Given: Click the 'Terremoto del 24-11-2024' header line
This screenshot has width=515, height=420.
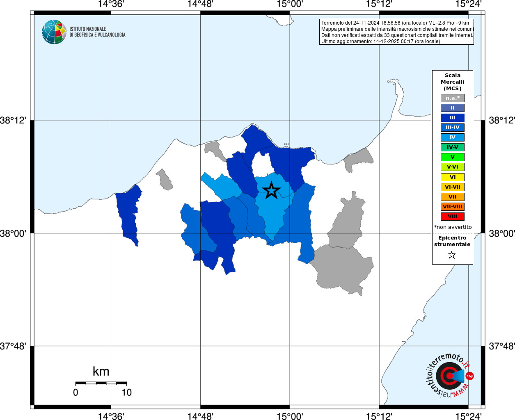Looking at the screenshot, I should pos(395,23).
